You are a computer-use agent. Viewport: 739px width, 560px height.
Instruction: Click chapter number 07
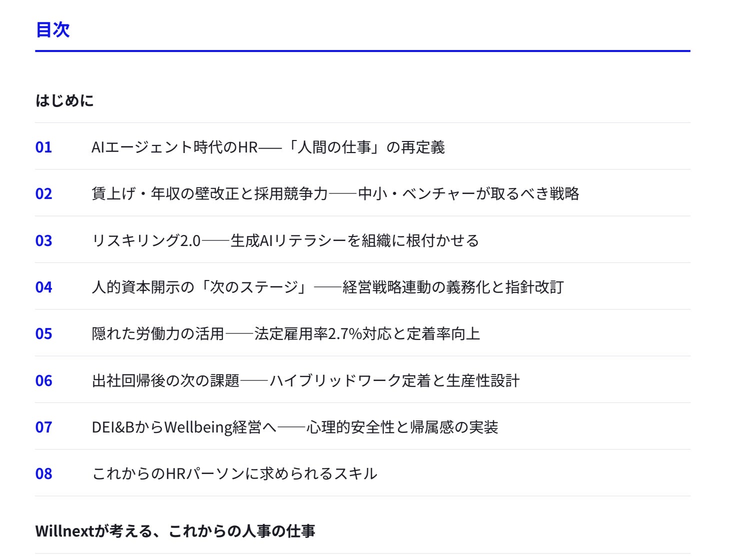click(43, 427)
